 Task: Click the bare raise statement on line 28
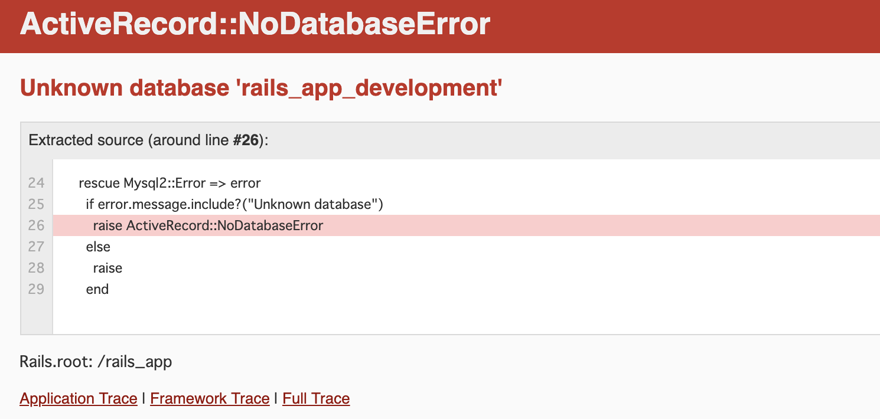tap(107, 268)
